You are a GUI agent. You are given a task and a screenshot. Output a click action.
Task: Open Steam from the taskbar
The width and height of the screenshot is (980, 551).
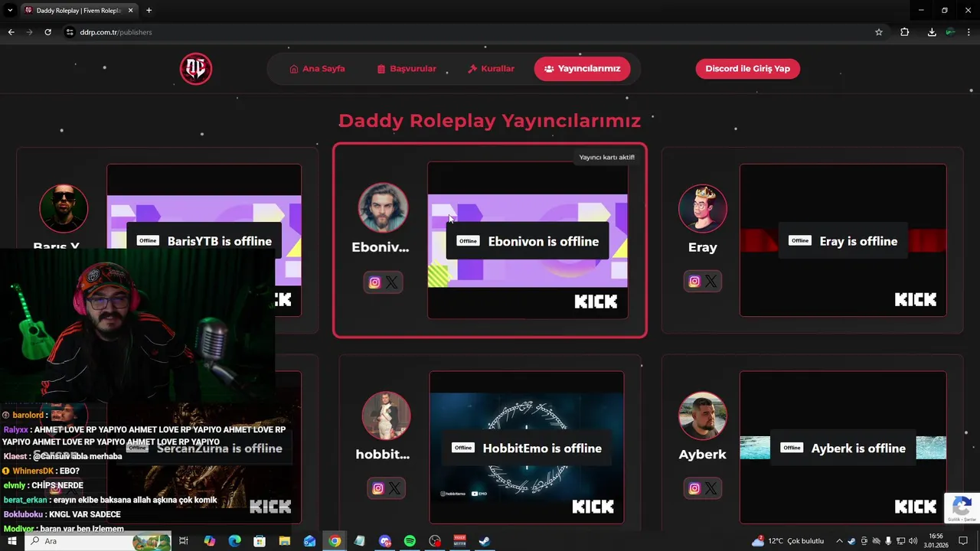(485, 541)
